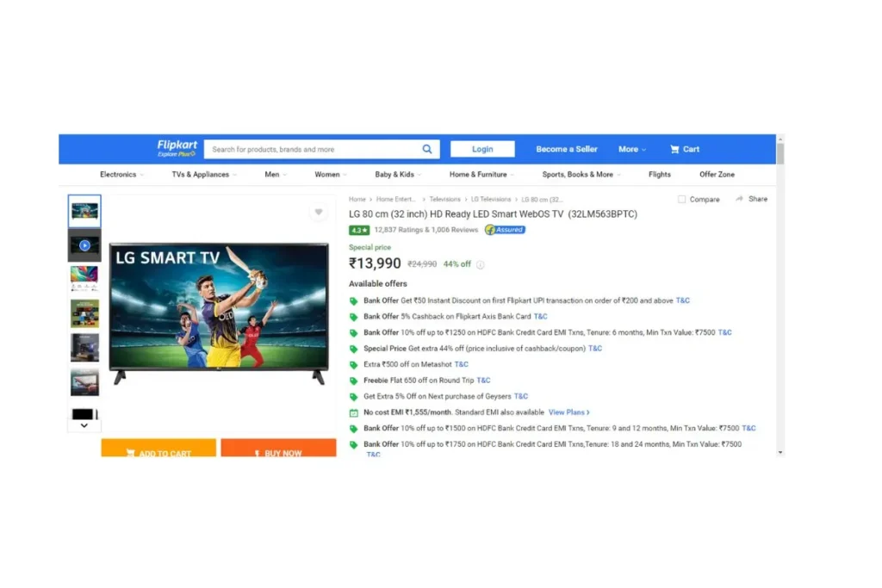
Task: Click the main LG Smart TV image
Action: (x=218, y=313)
